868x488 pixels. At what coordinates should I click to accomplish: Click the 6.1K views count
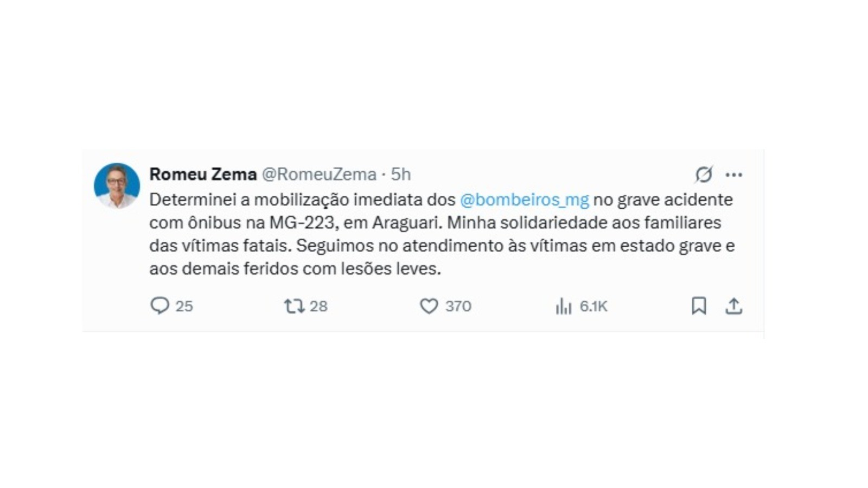[593, 306]
